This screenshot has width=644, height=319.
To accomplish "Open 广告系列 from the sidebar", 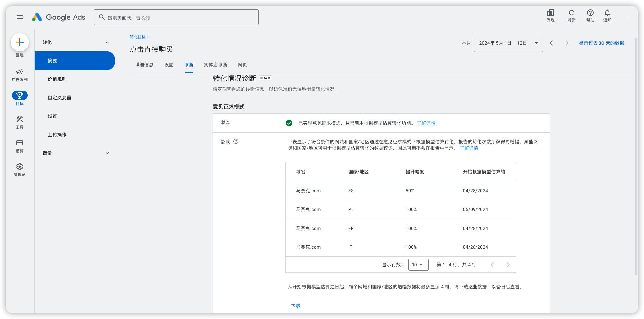I will (20, 75).
